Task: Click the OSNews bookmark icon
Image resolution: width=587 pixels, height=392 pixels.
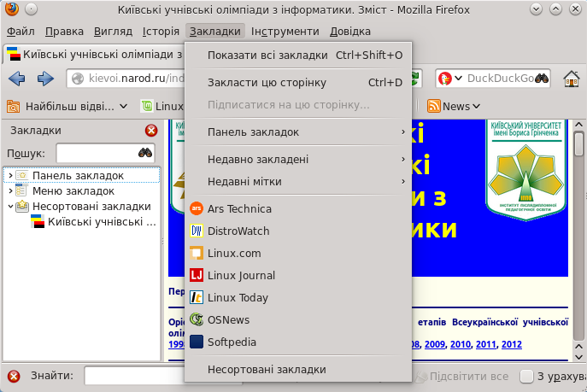Action: pos(197,319)
